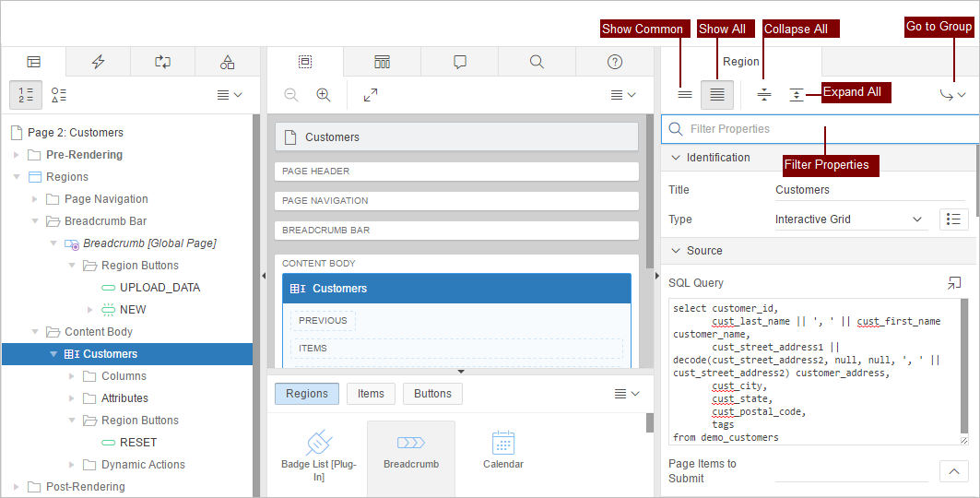Expand the Pre-Rendering tree node

pos(17,155)
